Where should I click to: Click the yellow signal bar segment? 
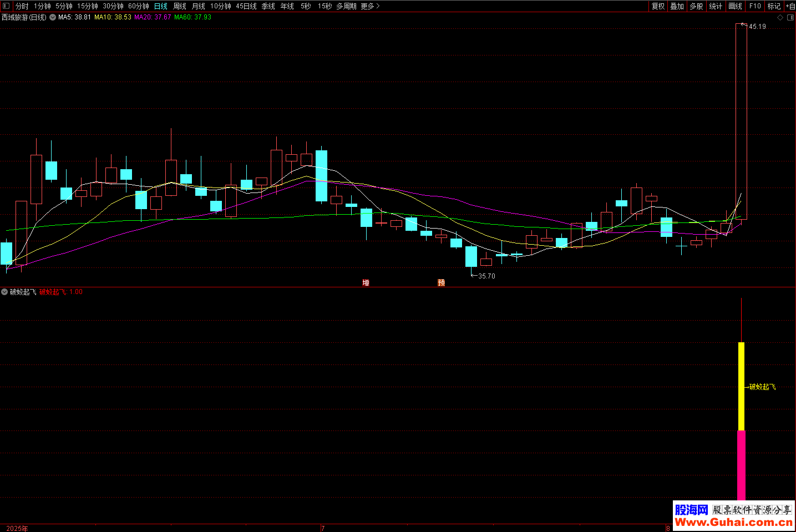(x=741, y=386)
